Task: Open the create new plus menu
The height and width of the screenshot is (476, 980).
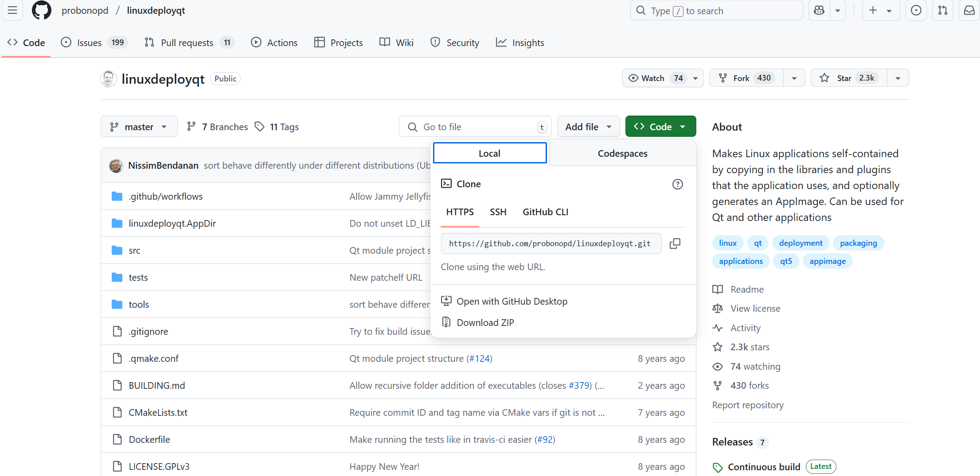Action: click(x=881, y=10)
